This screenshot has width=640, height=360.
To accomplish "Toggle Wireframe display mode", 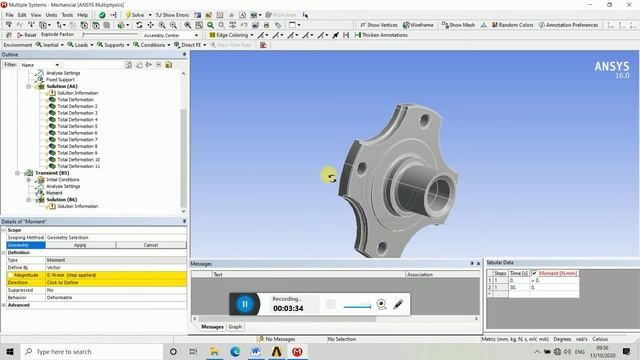I will coord(418,25).
